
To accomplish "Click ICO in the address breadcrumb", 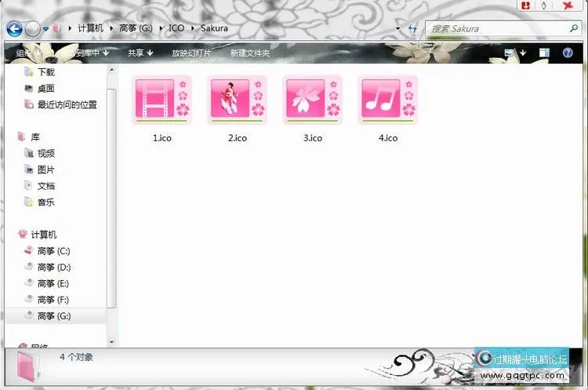I will point(176,28).
